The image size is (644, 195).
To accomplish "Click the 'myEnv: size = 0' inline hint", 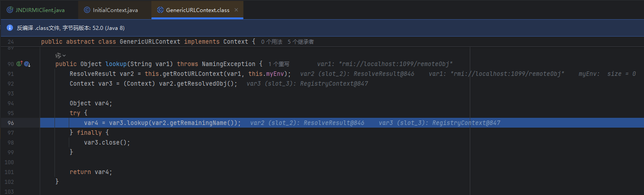I will 607,74.
